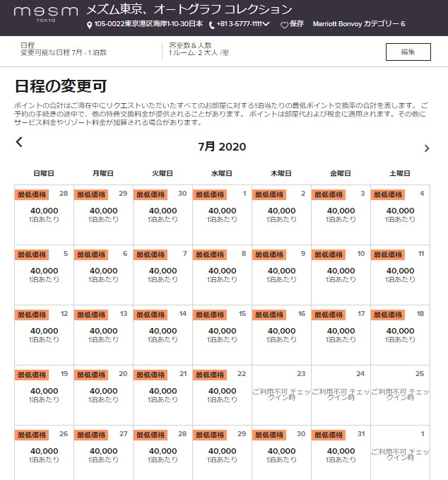Viewport: 448px width, 480px height.
Task: Select July 28 date in last week
Action: click(x=163, y=452)
